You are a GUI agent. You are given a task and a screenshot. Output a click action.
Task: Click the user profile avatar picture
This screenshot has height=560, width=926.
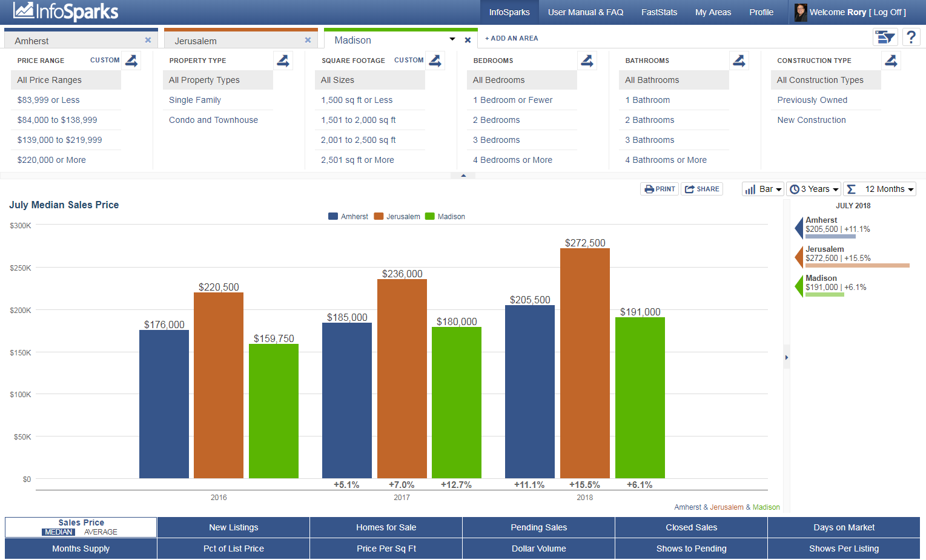[x=801, y=12]
